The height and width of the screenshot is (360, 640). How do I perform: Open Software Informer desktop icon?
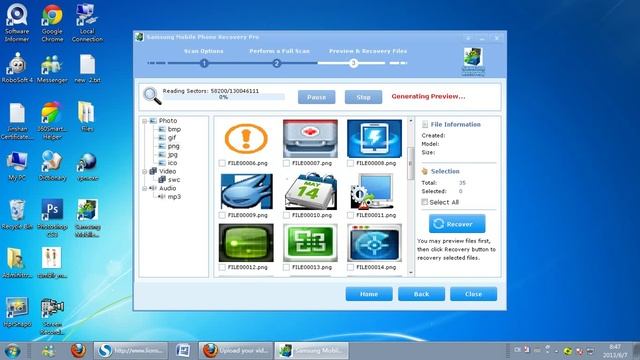17,24
